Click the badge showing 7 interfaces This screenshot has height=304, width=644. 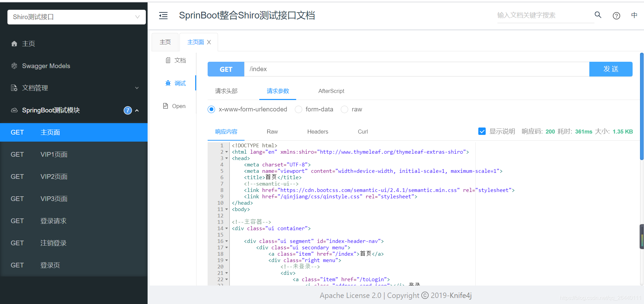click(x=128, y=110)
